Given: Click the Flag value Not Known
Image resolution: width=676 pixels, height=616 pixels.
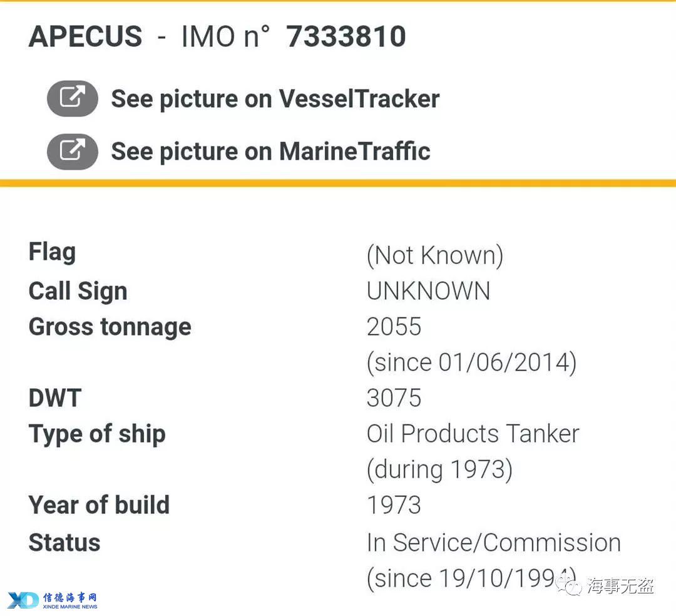Looking at the screenshot, I should coord(434,255).
